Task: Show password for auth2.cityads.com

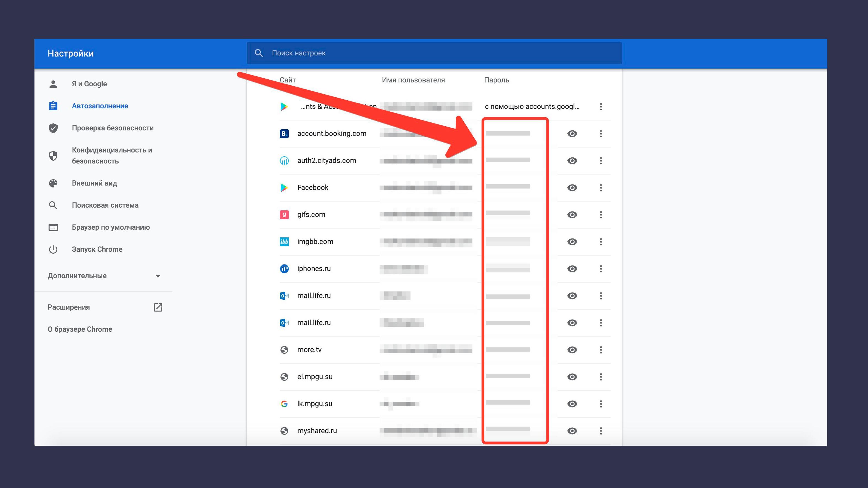Action: coord(572,161)
